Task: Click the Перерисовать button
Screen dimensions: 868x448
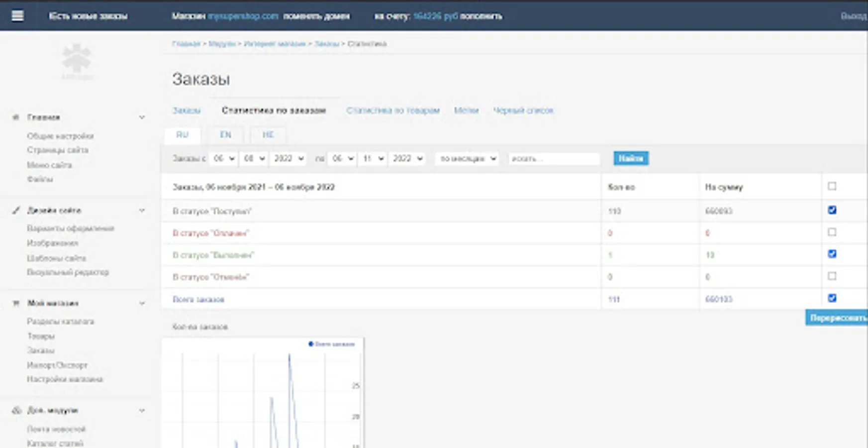Action: (837, 318)
